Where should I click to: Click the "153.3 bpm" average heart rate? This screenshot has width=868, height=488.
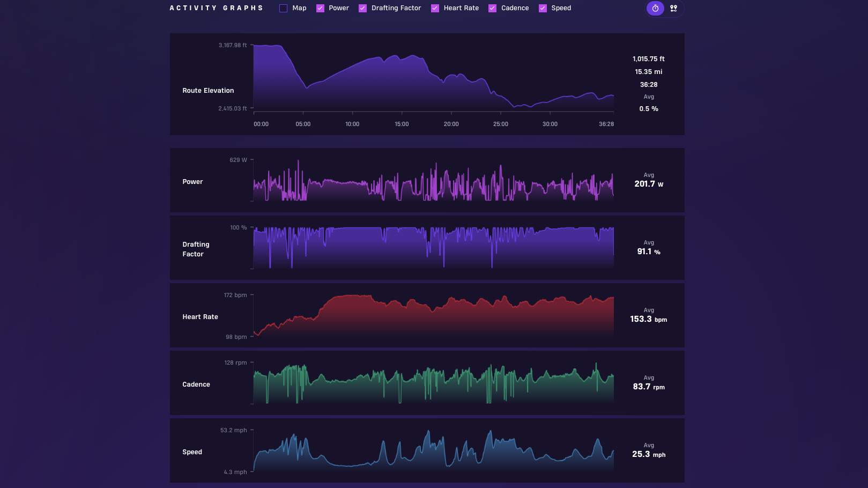[x=649, y=319]
